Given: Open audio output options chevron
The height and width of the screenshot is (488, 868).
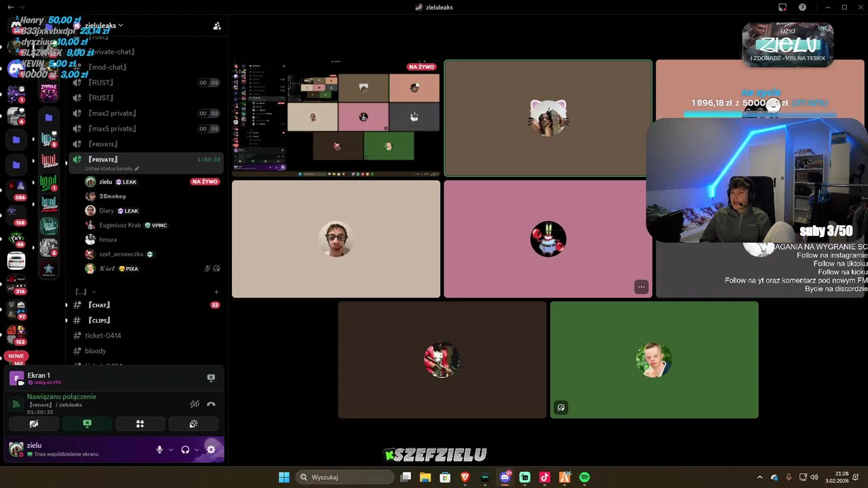Looking at the screenshot, I should 197,449.
